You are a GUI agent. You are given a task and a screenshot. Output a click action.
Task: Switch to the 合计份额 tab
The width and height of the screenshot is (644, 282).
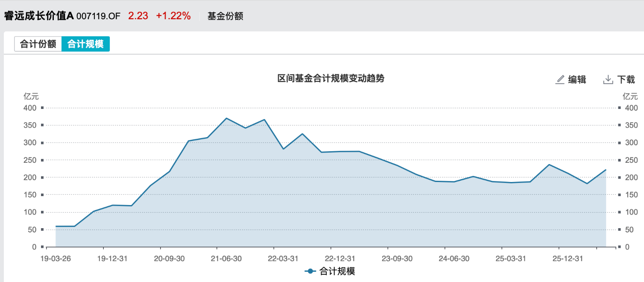[x=38, y=44]
